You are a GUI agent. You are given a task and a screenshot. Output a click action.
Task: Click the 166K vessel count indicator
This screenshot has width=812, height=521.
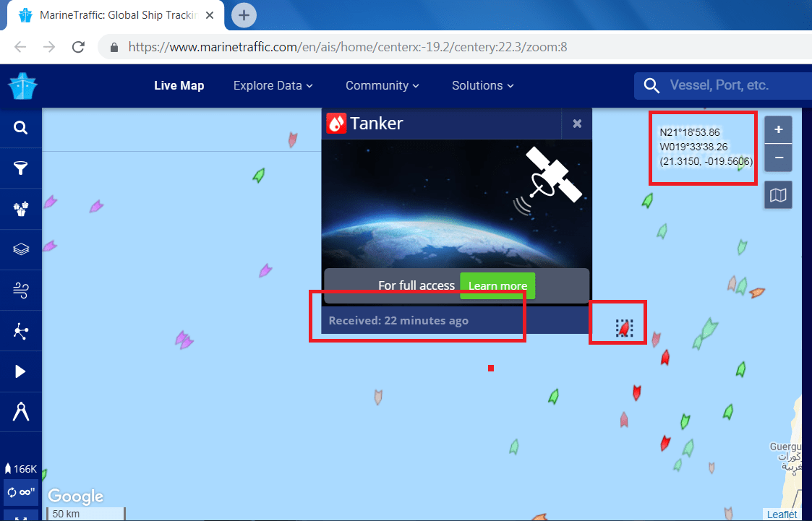(x=21, y=469)
